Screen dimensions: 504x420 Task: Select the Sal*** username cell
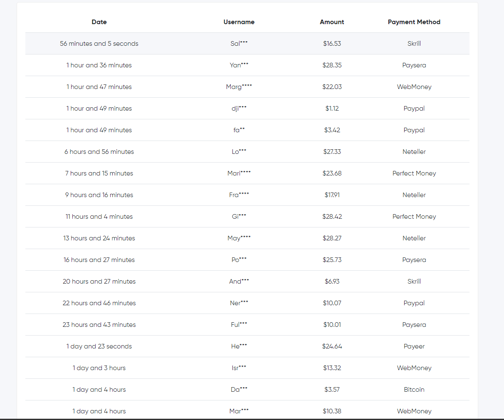click(x=239, y=43)
